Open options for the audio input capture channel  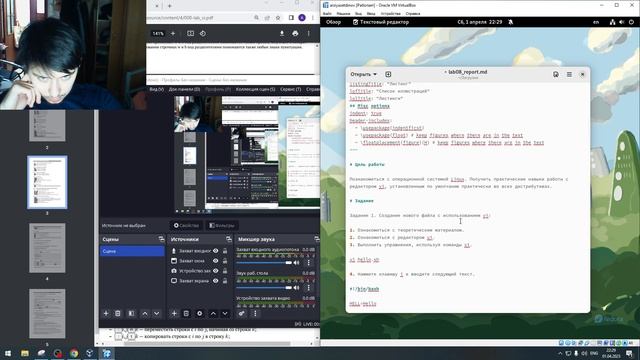pos(309,262)
